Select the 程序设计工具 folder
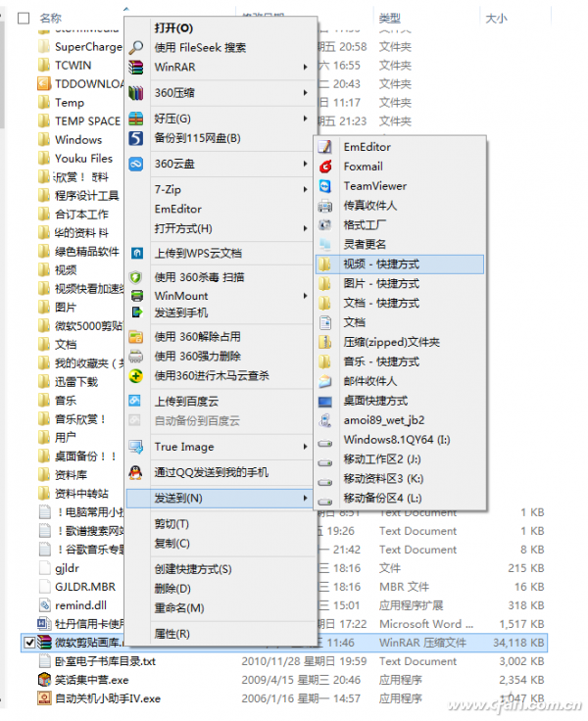Image resolution: width=588 pixels, height=721 pixels. coord(86,196)
